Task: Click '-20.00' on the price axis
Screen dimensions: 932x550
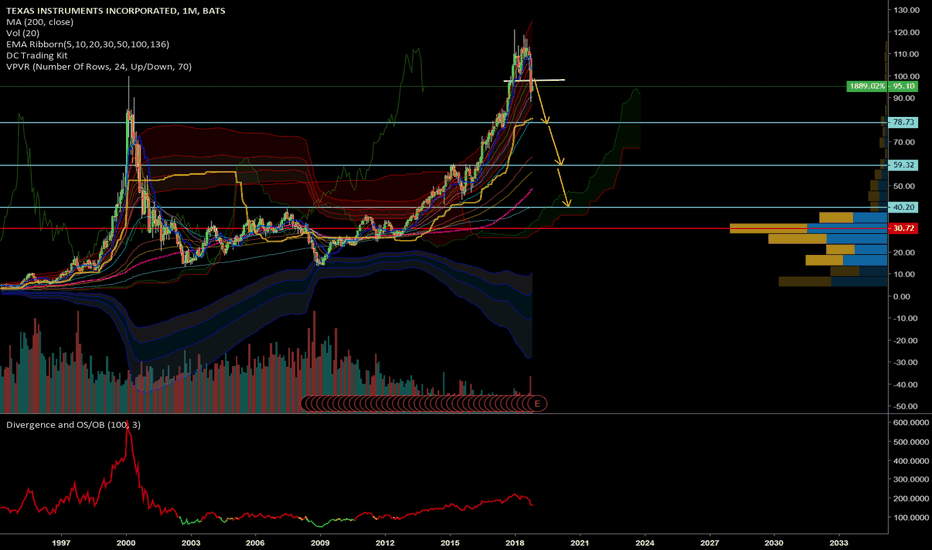Action: pos(906,340)
